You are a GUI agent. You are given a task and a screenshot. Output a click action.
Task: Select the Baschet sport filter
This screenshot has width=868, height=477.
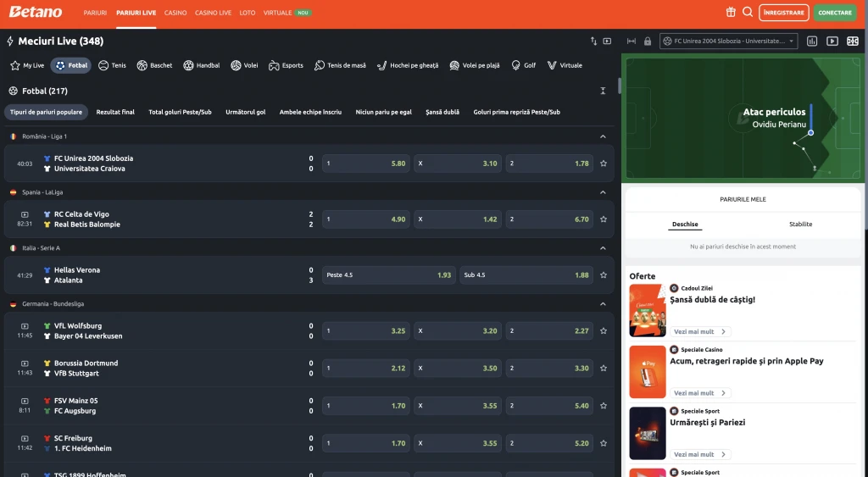(x=154, y=65)
